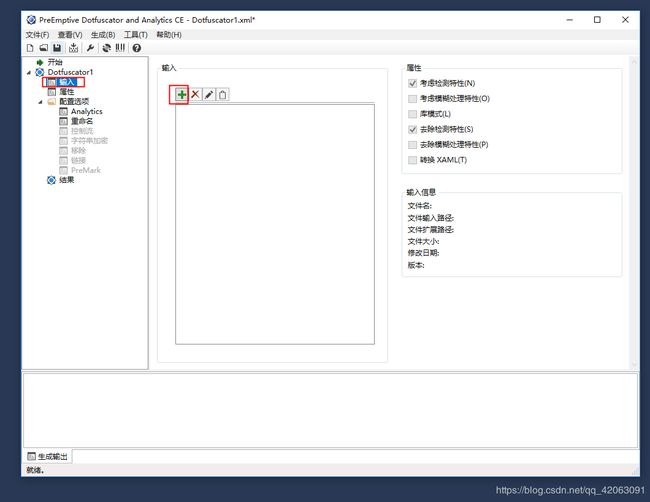The height and width of the screenshot is (502, 650).
Task: Select the 配置选项 folder item
Action: (74, 102)
